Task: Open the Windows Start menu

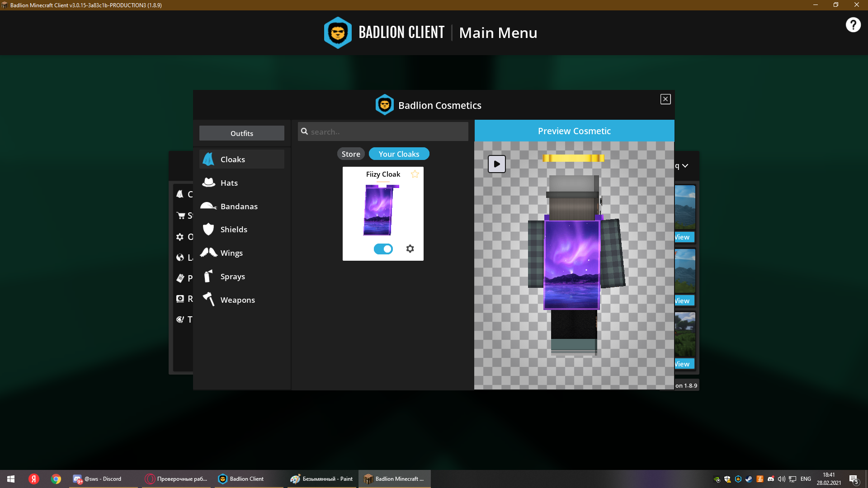Action: [x=11, y=479]
